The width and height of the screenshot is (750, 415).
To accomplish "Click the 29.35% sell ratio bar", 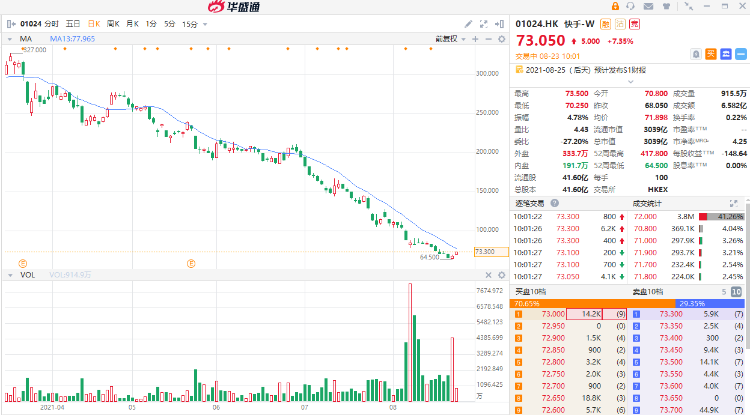I will [x=710, y=304].
